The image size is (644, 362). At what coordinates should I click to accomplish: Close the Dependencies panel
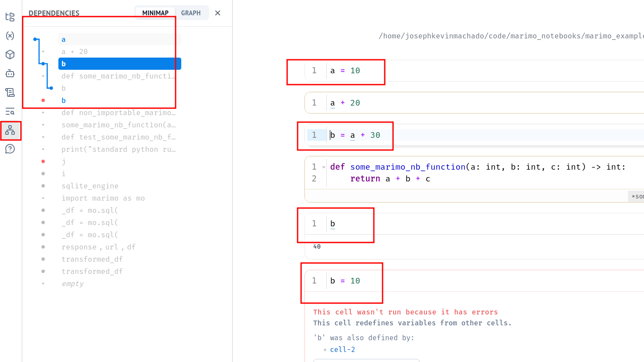click(218, 13)
